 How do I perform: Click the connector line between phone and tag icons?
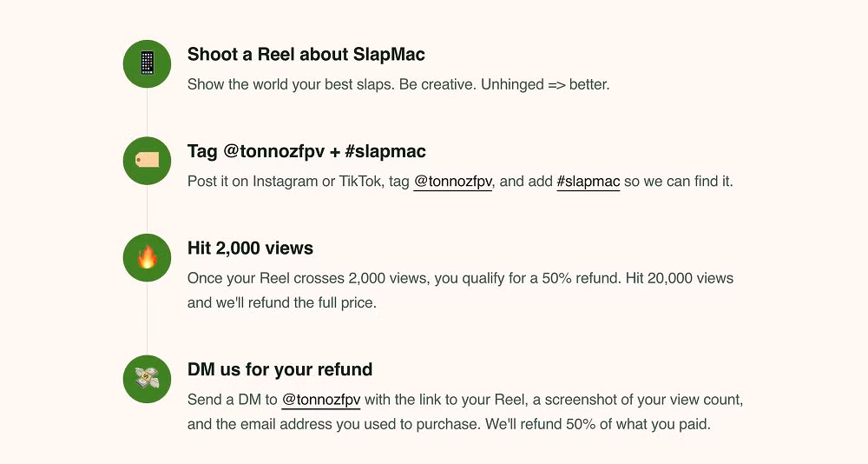pos(147,112)
